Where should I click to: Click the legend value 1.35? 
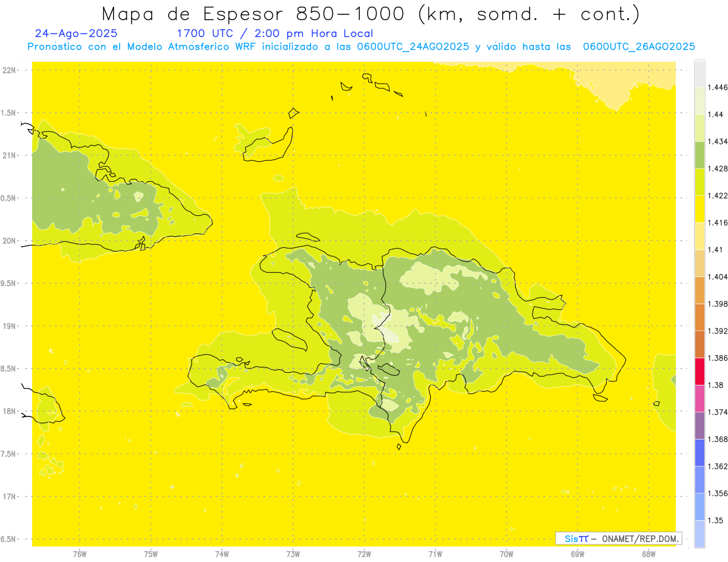click(716, 520)
